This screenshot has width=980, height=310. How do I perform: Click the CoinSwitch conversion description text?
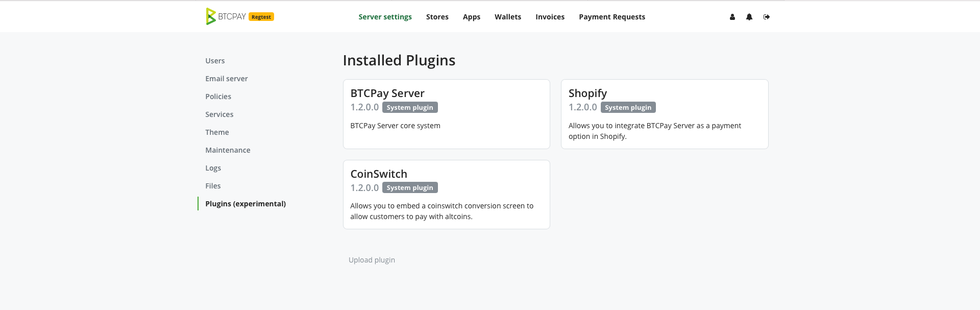[442, 211]
